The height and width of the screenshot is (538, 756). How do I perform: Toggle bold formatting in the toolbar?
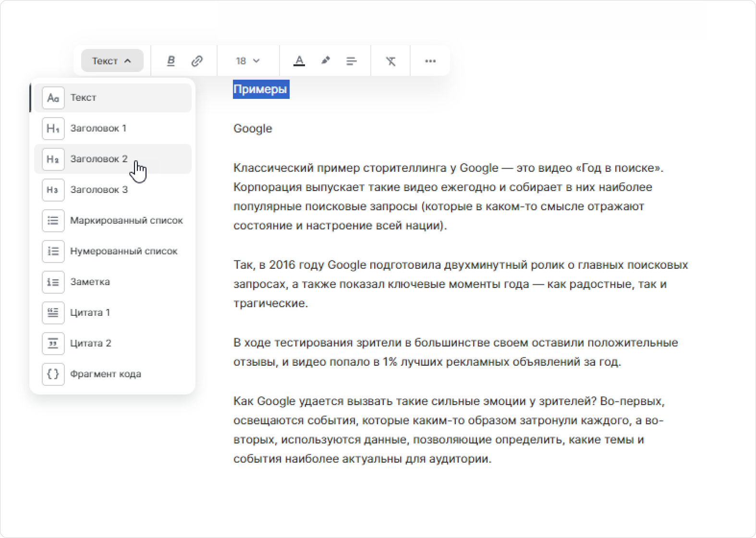[171, 61]
